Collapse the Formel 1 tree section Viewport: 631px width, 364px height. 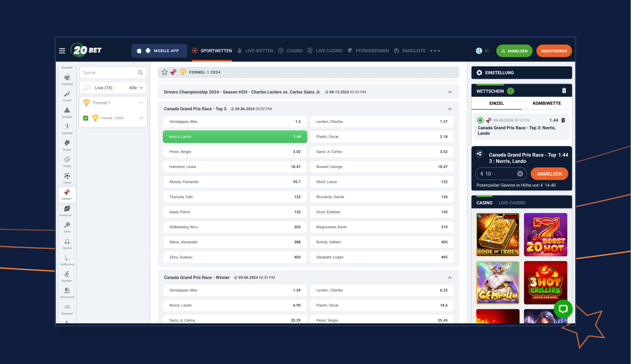click(x=141, y=103)
